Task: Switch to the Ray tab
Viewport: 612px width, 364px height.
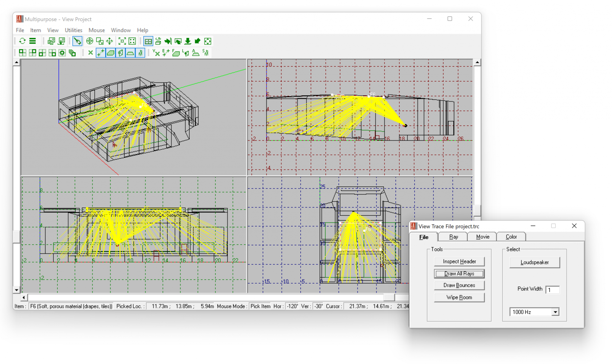Action: click(x=453, y=237)
